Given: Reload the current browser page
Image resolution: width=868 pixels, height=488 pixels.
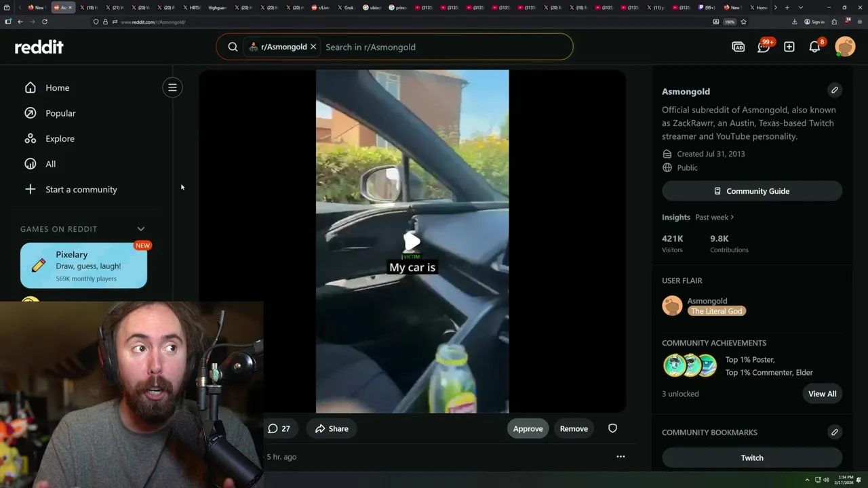Looking at the screenshot, I should 45,22.
